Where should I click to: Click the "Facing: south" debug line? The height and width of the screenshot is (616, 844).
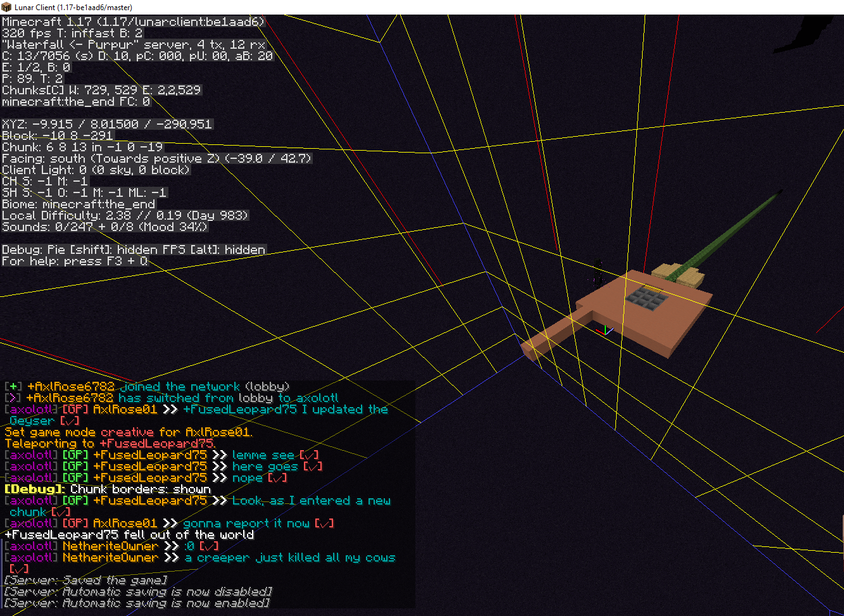coord(157,158)
